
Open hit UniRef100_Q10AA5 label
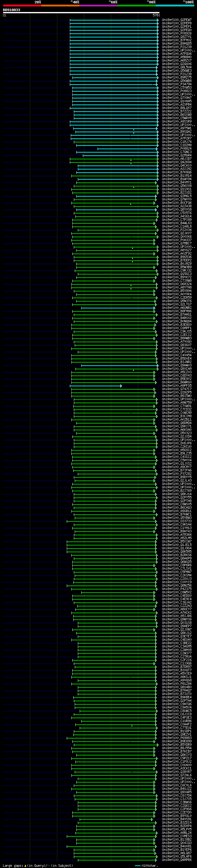click(177, 101)
